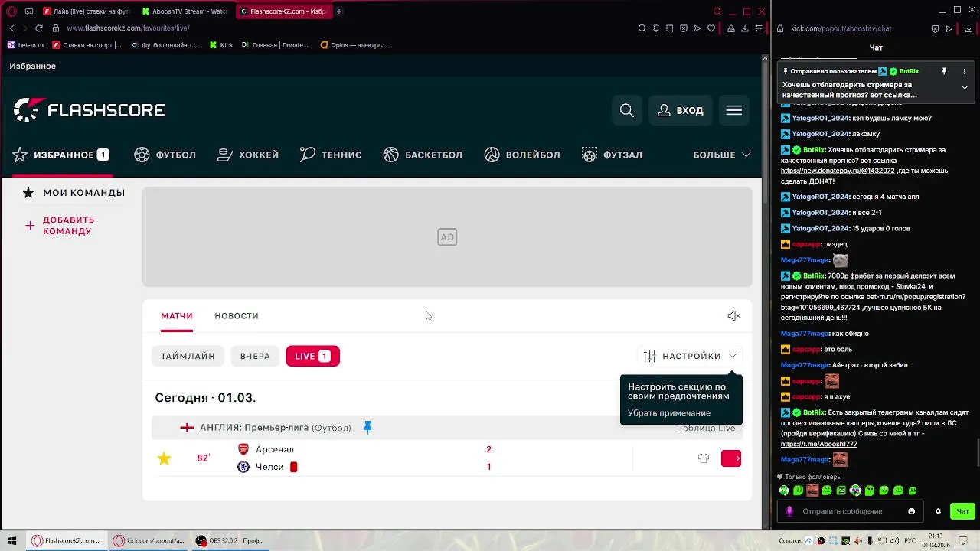
Task: Open OBS 32.0.2 in taskbar
Action: click(229, 541)
